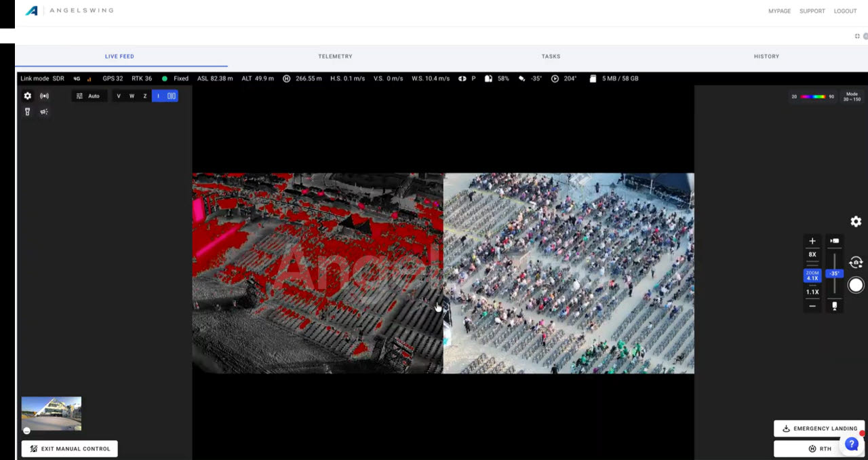Screen dimensions: 868x460
Task: Click the Angelswing logo
Action: point(69,11)
